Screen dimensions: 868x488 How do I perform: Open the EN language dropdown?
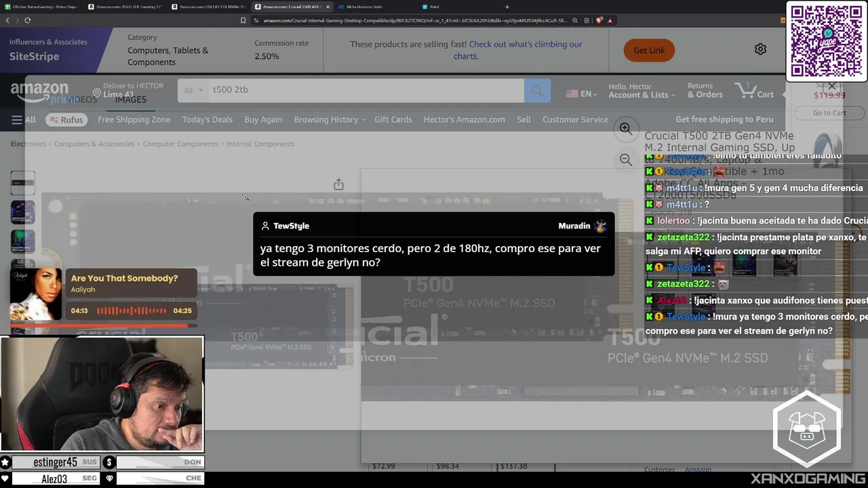[x=583, y=94]
